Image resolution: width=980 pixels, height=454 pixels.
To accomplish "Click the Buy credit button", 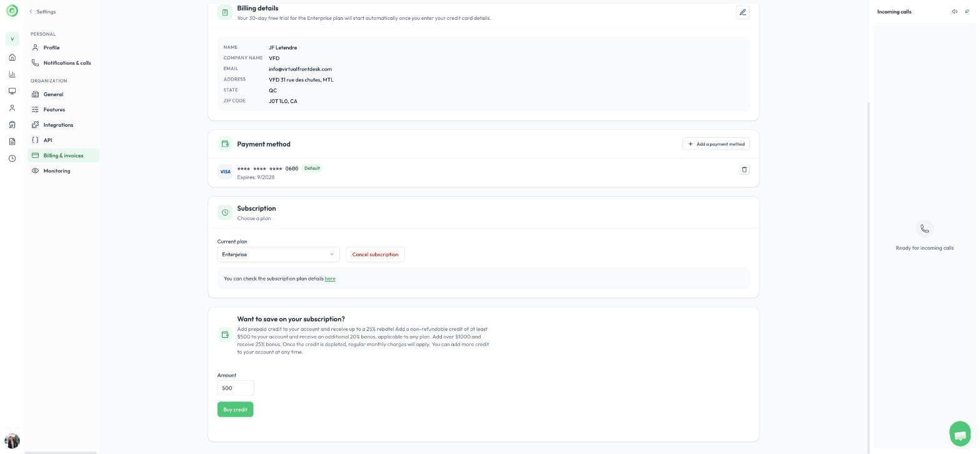I will click(235, 410).
